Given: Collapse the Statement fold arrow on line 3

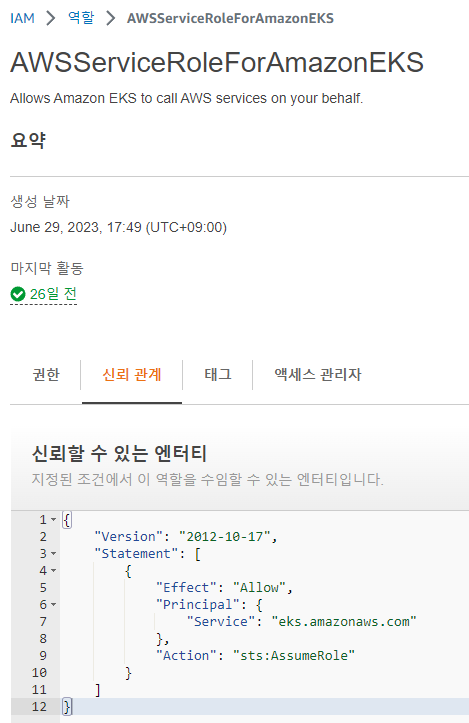Looking at the screenshot, I should [53, 553].
